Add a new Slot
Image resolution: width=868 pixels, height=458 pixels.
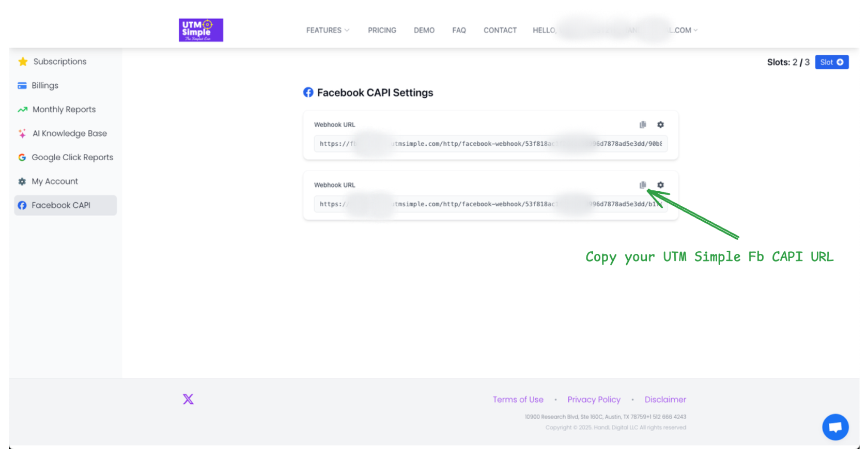coord(831,63)
